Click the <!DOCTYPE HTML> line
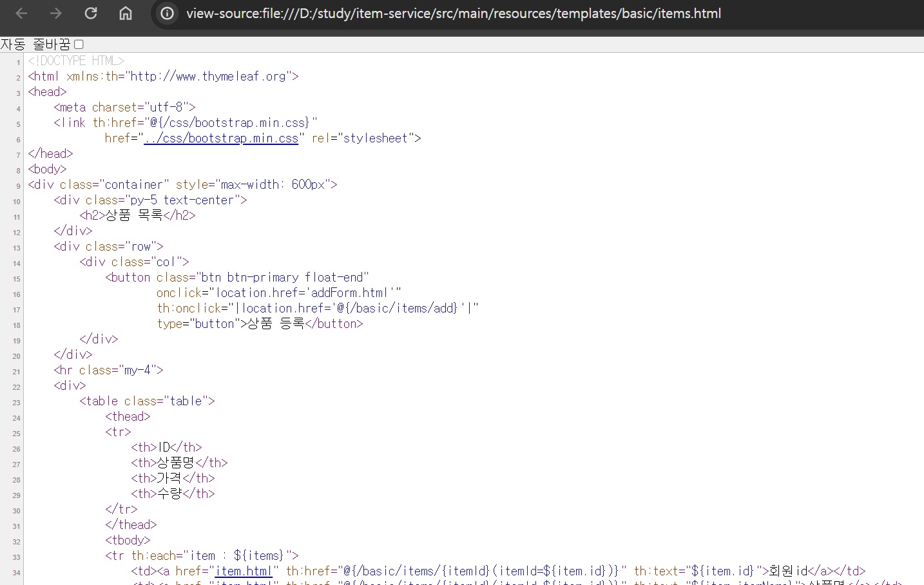924x585 pixels. (x=76, y=61)
